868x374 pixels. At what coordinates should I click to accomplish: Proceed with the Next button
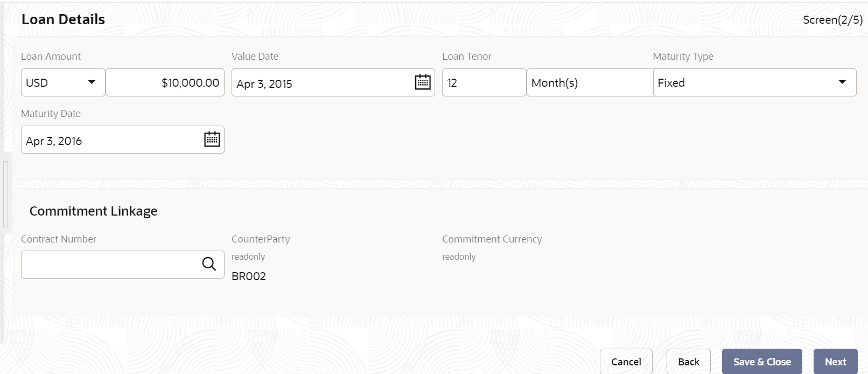836,362
